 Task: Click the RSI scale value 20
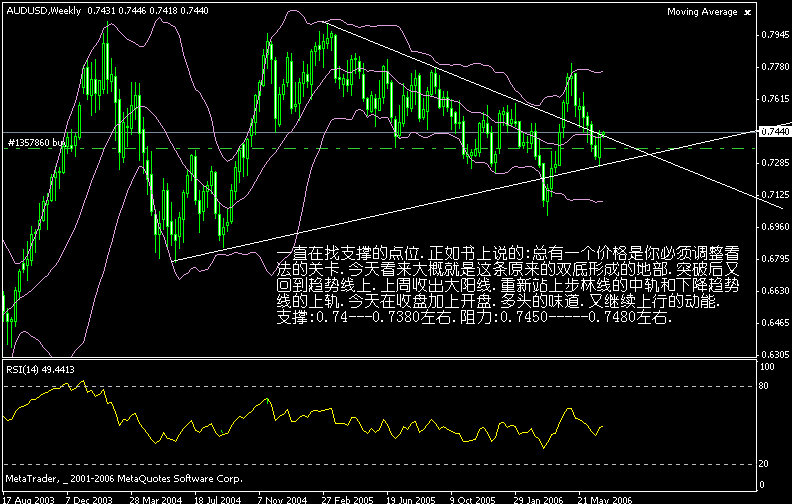[764, 464]
